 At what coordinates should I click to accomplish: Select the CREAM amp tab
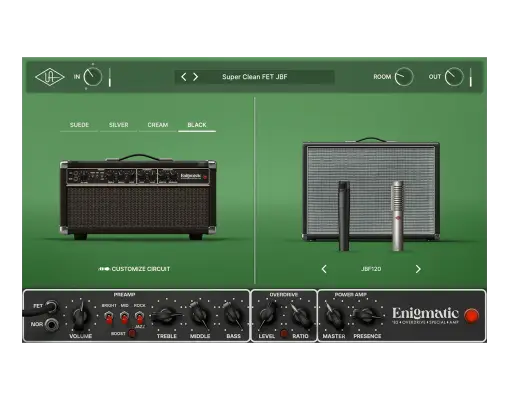coord(158,125)
